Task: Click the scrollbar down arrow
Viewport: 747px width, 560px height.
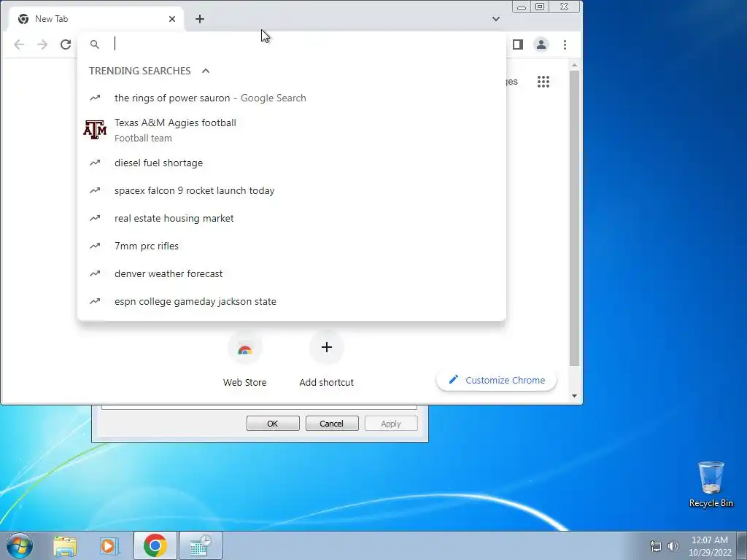Action: pyautogui.click(x=575, y=396)
